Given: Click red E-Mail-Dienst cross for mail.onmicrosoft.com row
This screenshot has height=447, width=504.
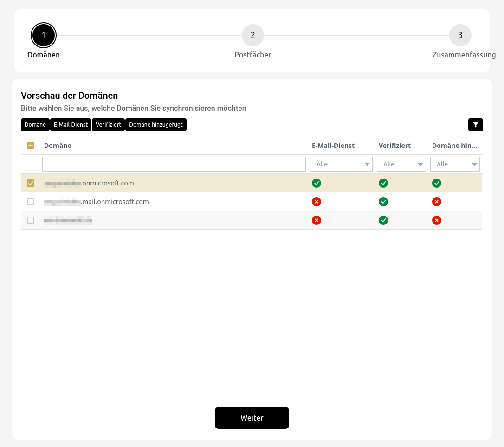Looking at the screenshot, I should pos(317,202).
